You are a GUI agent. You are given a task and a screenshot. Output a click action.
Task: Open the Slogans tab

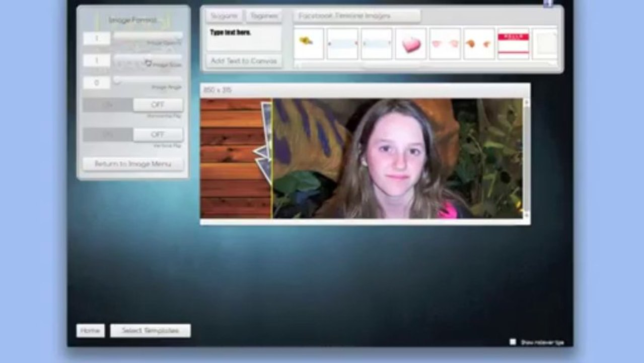[x=224, y=16]
